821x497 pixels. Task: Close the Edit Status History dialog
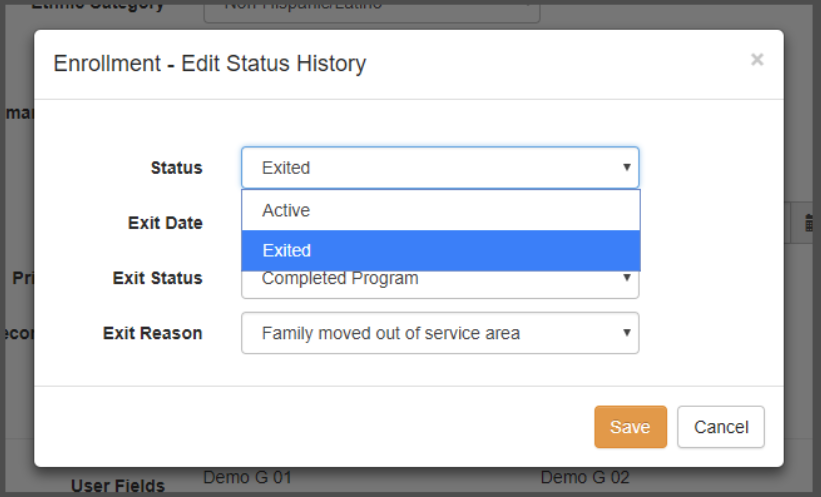(757, 60)
